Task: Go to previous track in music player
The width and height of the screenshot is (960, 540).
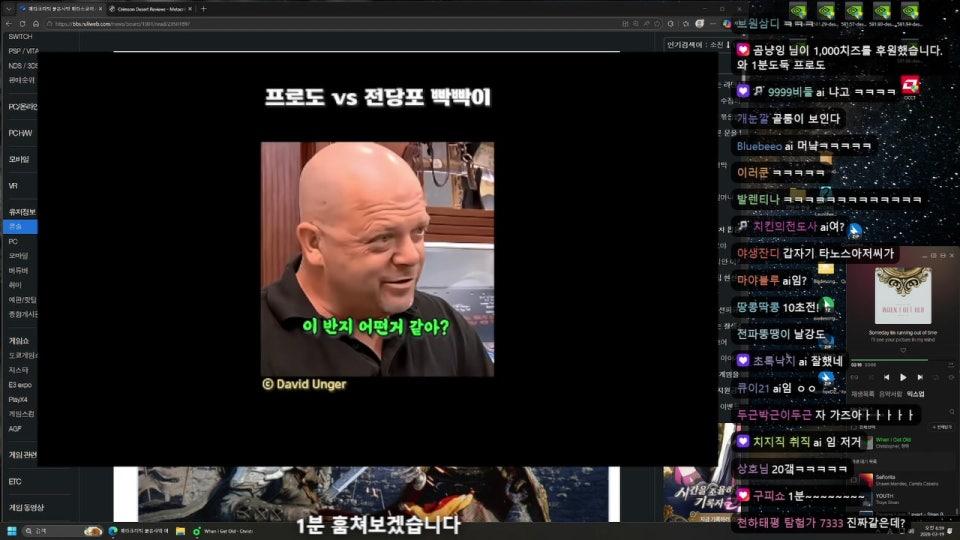Action: tap(885, 377)
